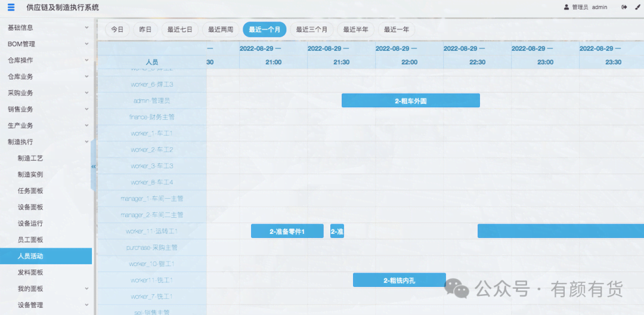Filter by 最近七日 range
The image size is (644, 315).
pos(179,29)
